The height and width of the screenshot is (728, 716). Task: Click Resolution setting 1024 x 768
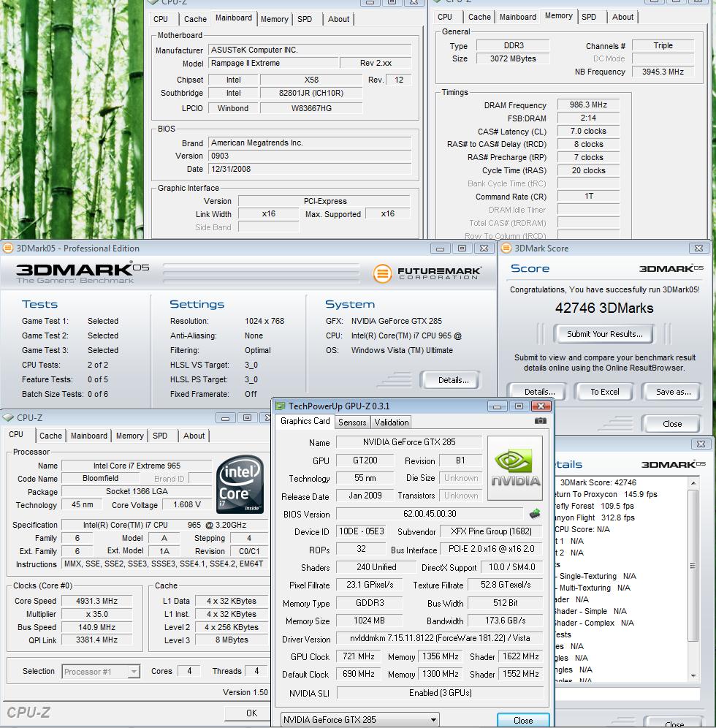coord(264,321)
